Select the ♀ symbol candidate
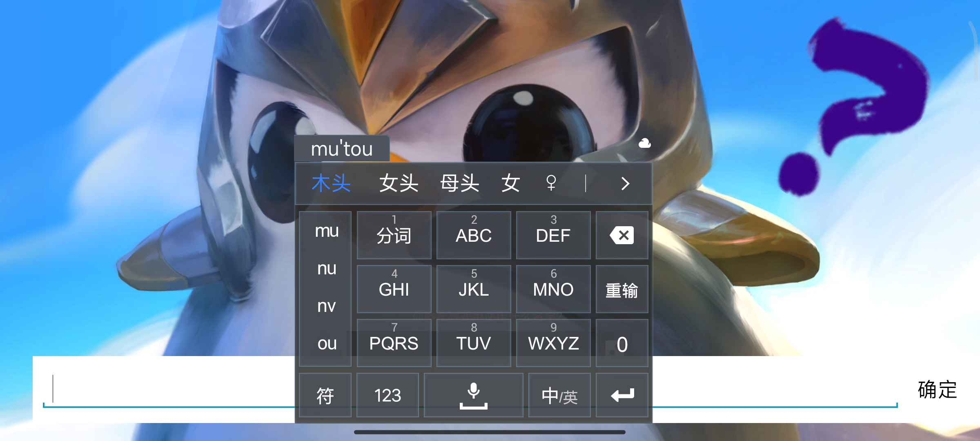This screenshot has width=980, height=441. click(551, 183)
